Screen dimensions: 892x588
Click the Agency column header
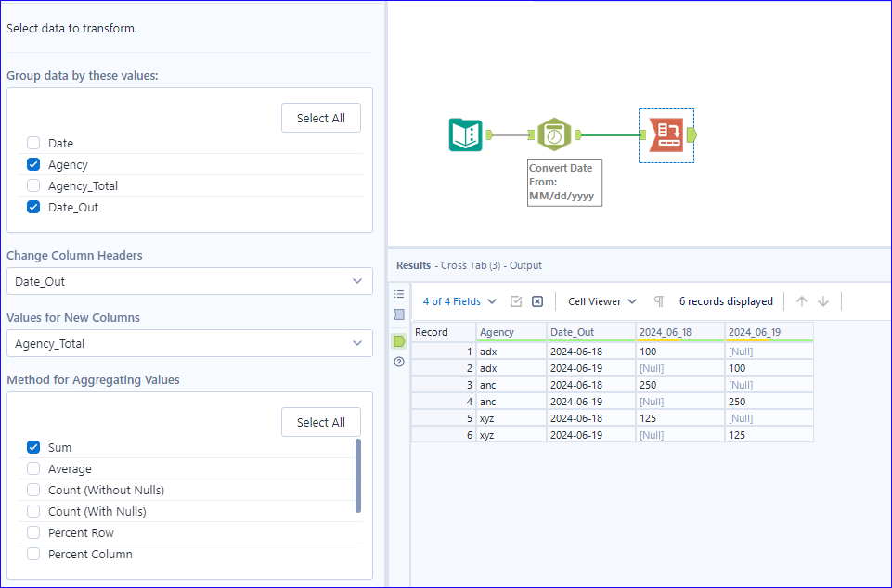(511, 332)
